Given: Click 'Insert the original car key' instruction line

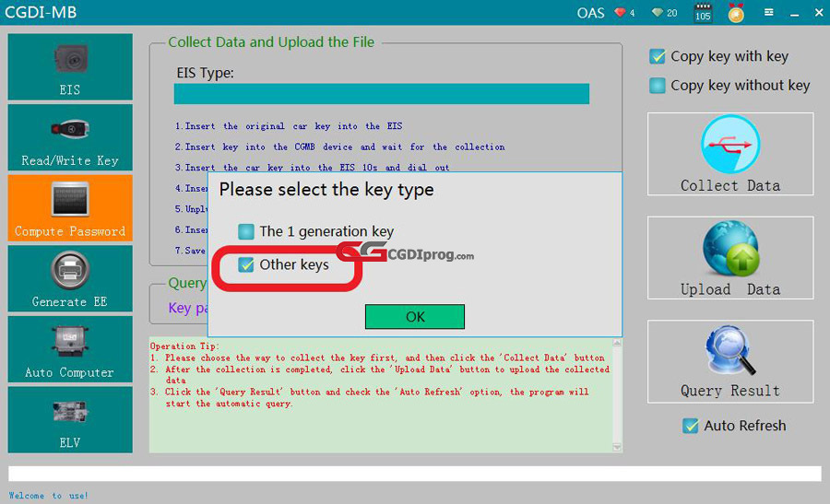Looking at the screenshot, I should 289,126.
